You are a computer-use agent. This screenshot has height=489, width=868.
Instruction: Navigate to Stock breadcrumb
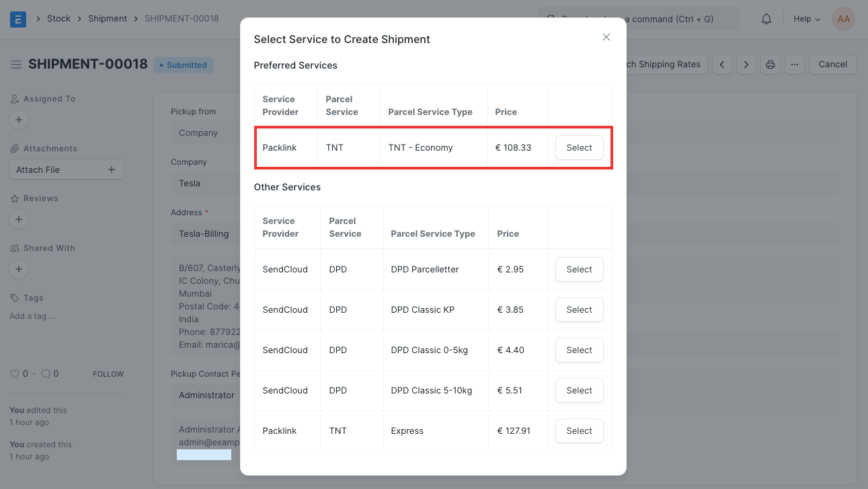click(x=58, y=19)
